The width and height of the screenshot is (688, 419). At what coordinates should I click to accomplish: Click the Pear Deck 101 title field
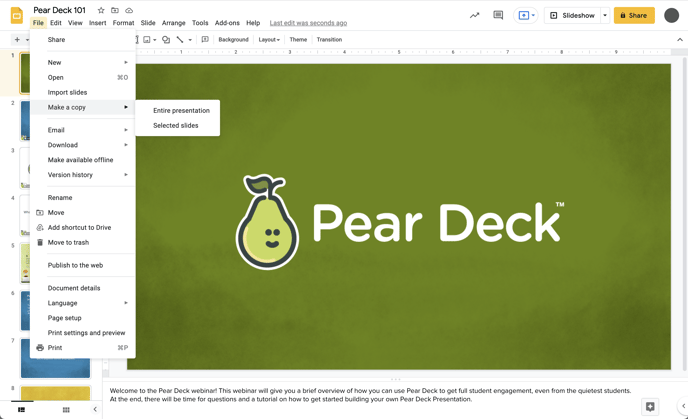coord(60,10)
